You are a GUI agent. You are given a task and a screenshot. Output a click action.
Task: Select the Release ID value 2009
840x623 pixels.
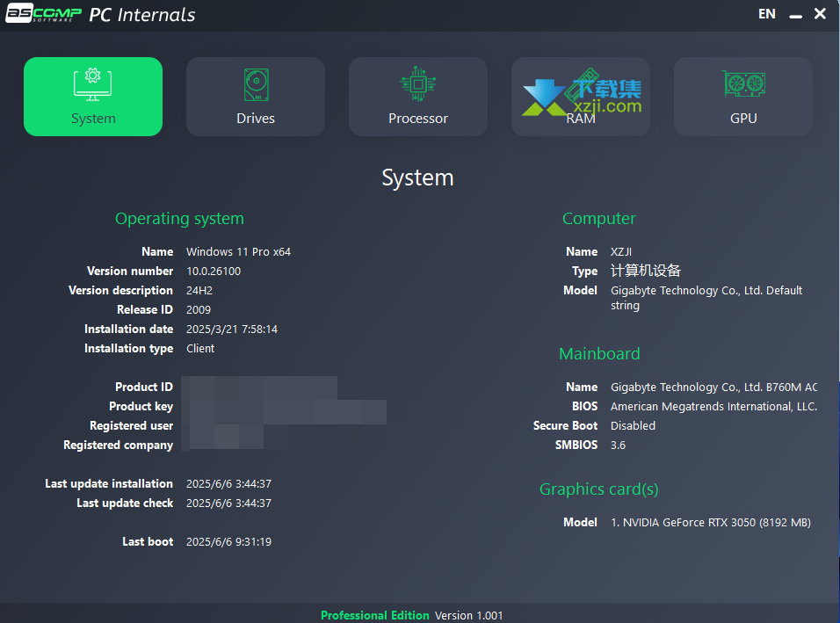click(199, 309)
